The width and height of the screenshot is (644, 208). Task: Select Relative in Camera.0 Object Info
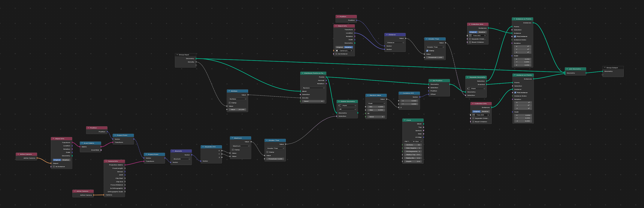pyautogui.click(x=348, y=47)
